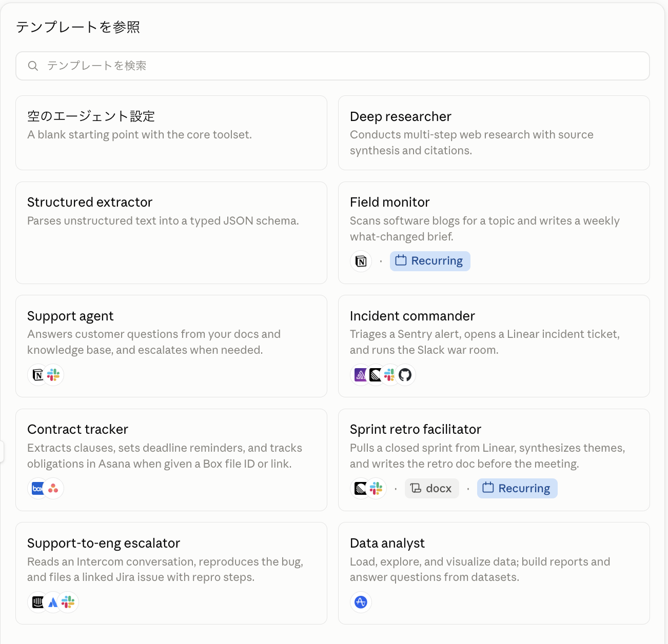Select the Data analyst template title
The height and width of the screenshot is (644, 668).
387,543
